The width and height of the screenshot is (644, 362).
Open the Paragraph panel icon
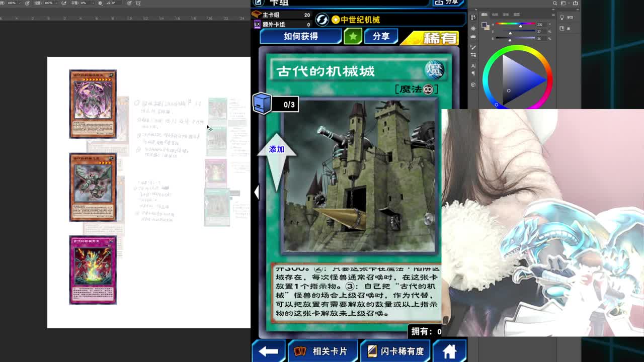[x=473, y=74]
